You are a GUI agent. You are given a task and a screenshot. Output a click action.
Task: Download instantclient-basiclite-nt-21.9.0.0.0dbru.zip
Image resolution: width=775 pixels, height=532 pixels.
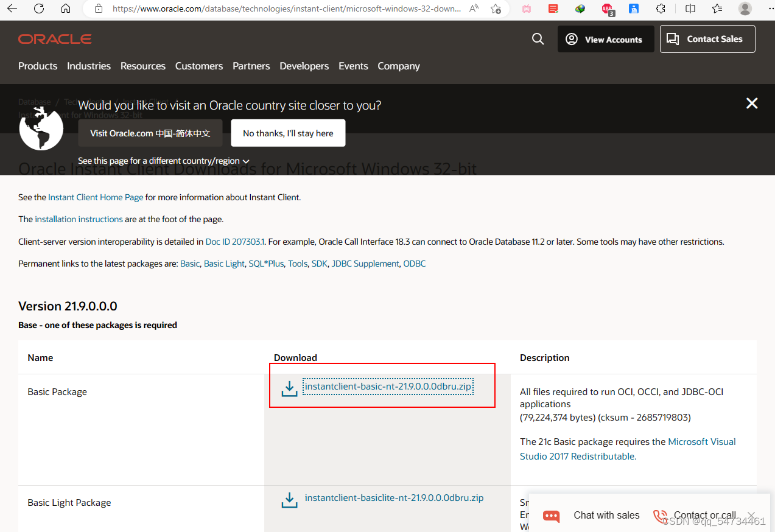coord(394,498)
